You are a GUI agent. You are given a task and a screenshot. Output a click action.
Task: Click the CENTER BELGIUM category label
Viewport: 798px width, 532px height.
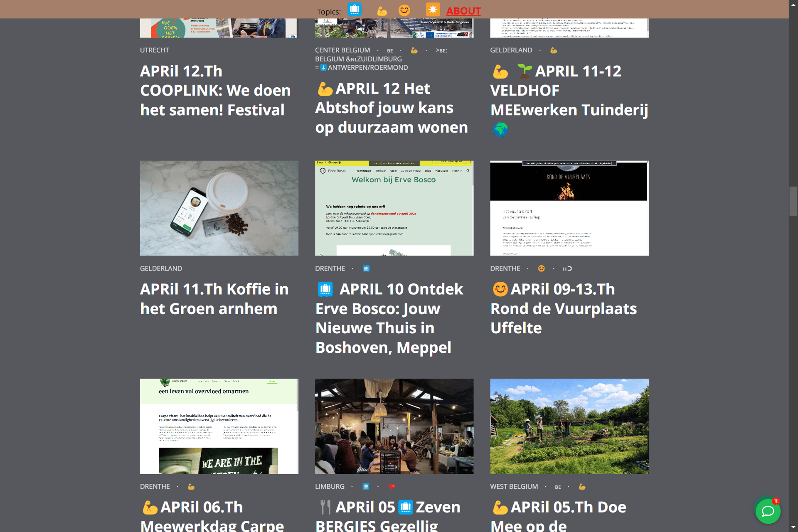[342, 50]
